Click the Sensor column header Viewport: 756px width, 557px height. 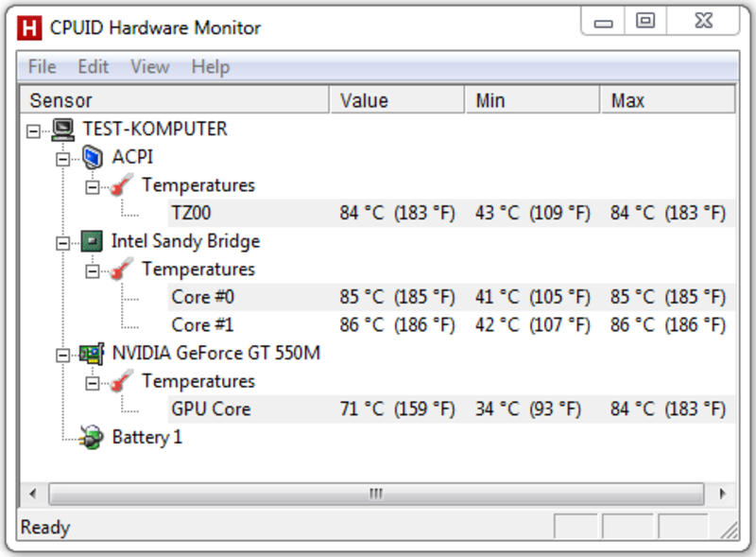(x=175, y=100)
